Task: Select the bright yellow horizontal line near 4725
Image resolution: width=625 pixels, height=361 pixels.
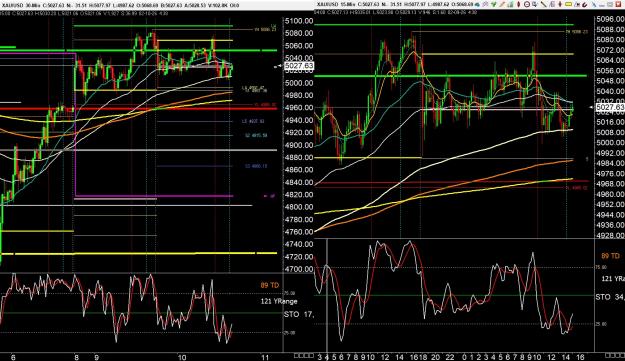Action: [x=138, y=253]
